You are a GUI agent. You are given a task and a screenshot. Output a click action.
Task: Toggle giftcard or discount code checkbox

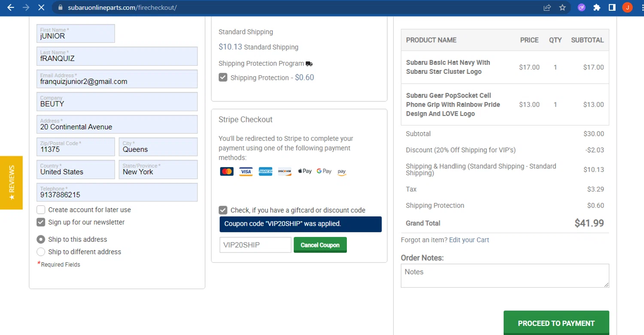[x=223, y=210]
